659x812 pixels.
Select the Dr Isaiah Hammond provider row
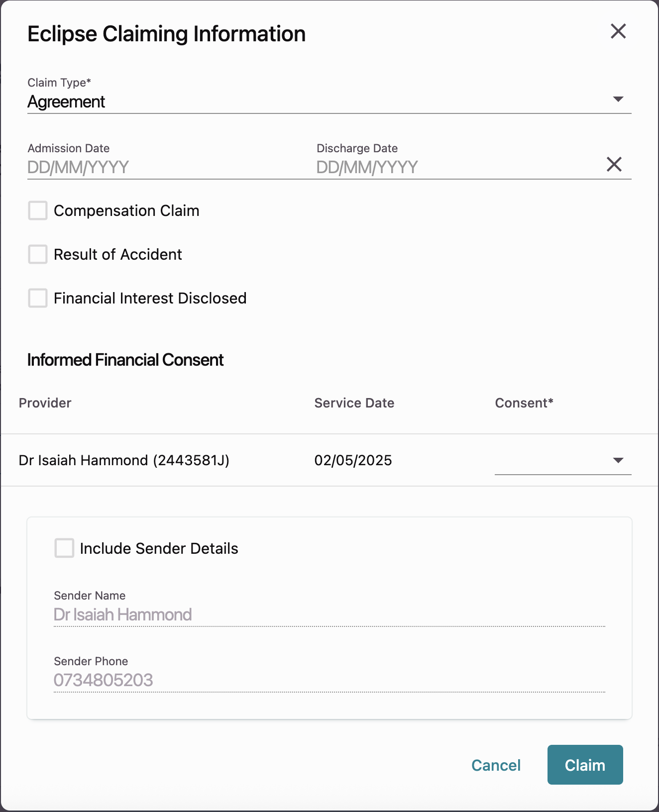[x=123, y=460]
